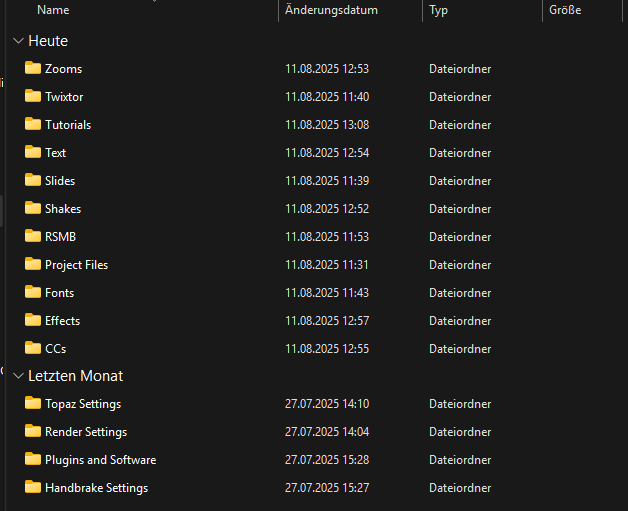Click the Fonts folder icon
This screenshot has width=628, height=511.
pyautogui.click(x=33, y=293)
